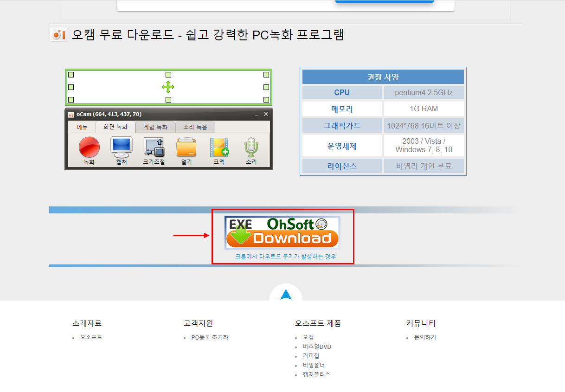Screen dimensions: 565x392
Task: Click the 1024*768 16비트 이상 value
Action: pos(424,125)
